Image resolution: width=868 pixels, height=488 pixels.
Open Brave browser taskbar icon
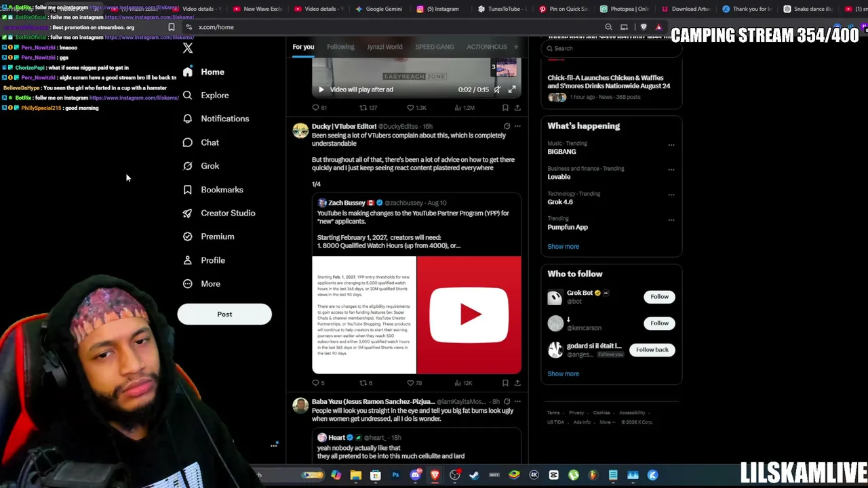(x=435, y=475)
